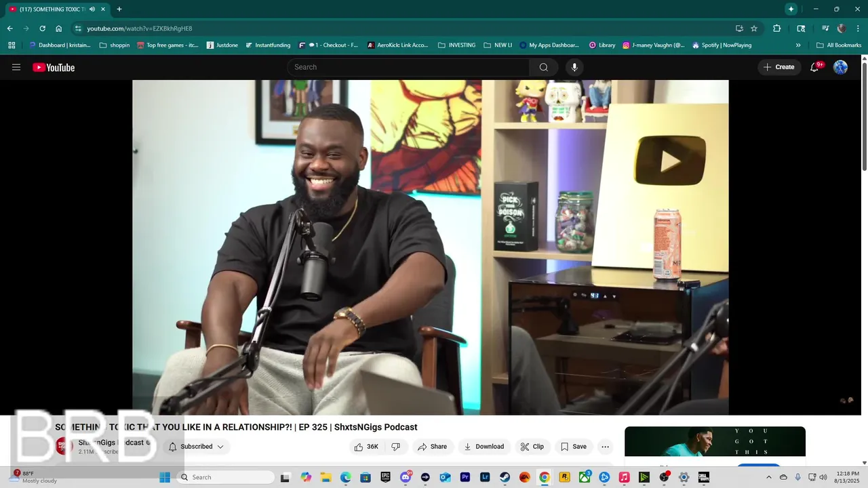Open Discord from taskbar
The image size is (868, 488).
click(406, 477)
